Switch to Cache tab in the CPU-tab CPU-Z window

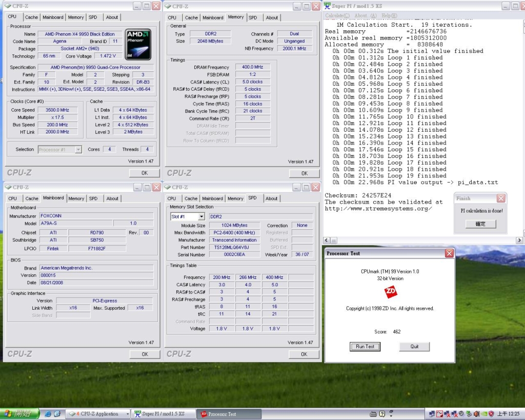(31, 17)
